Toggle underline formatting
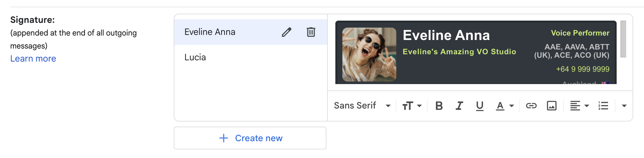 point(479,106)
